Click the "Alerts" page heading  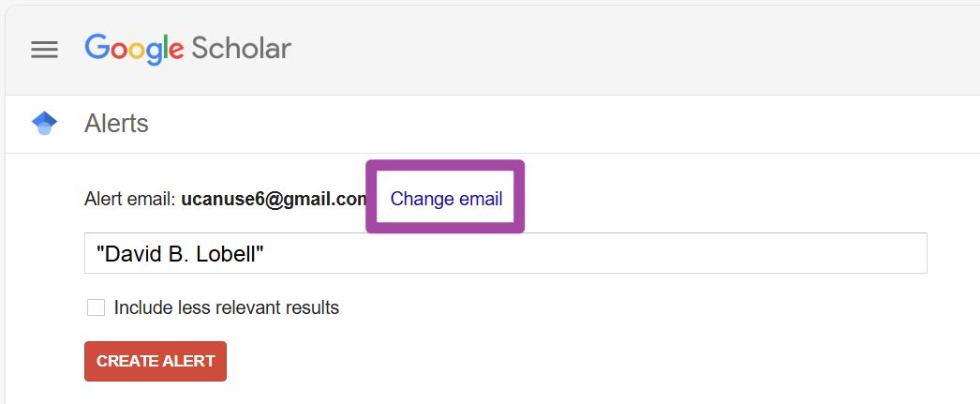(x=116, y=124)
